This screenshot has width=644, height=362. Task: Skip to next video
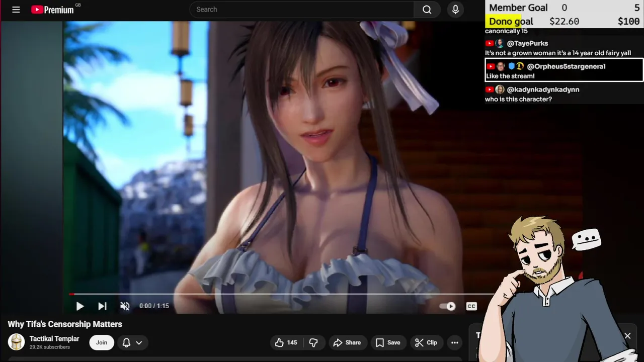click(x=102, y=306)
